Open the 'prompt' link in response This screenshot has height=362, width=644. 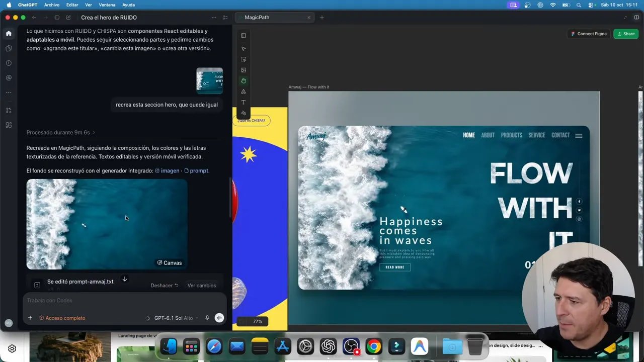[x=196, y=171]
